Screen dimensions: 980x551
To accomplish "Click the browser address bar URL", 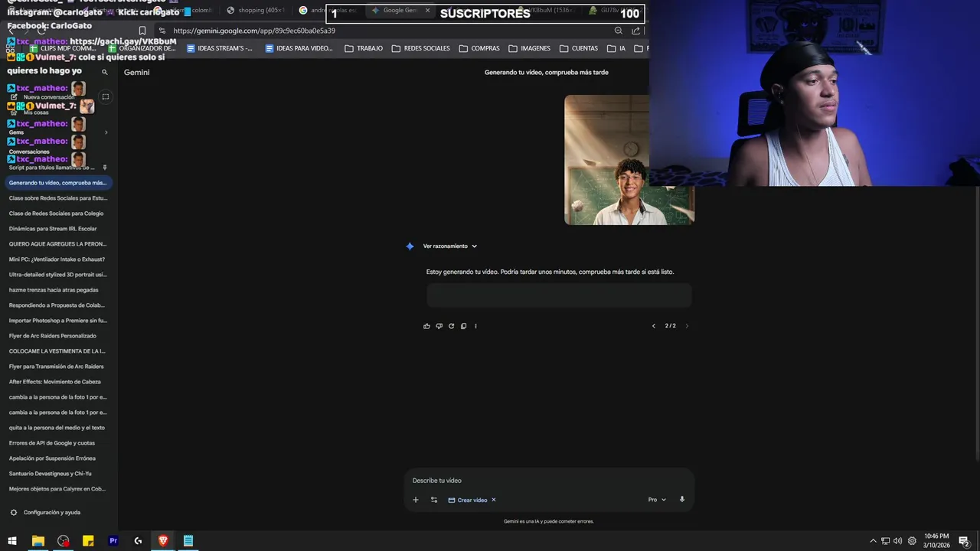I will coord(254,31).
